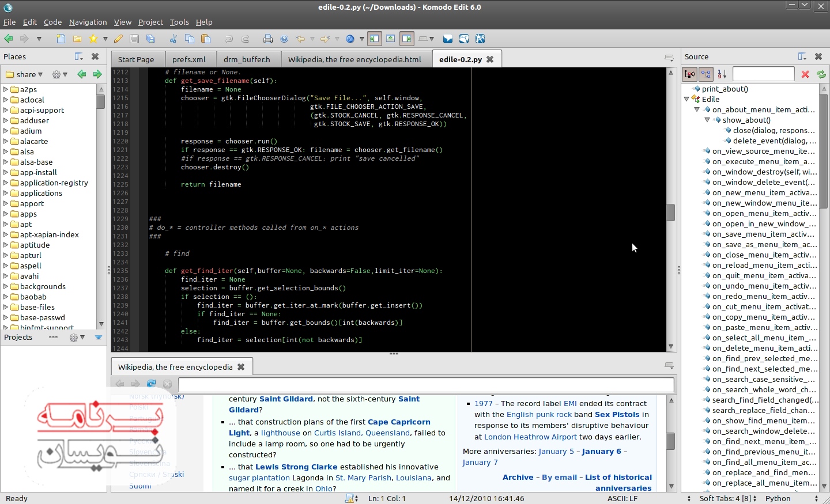This screenshot has height=504, width=830.
Task: Toggle the tree view button in Source panel
Action: [x=706, y=74]
